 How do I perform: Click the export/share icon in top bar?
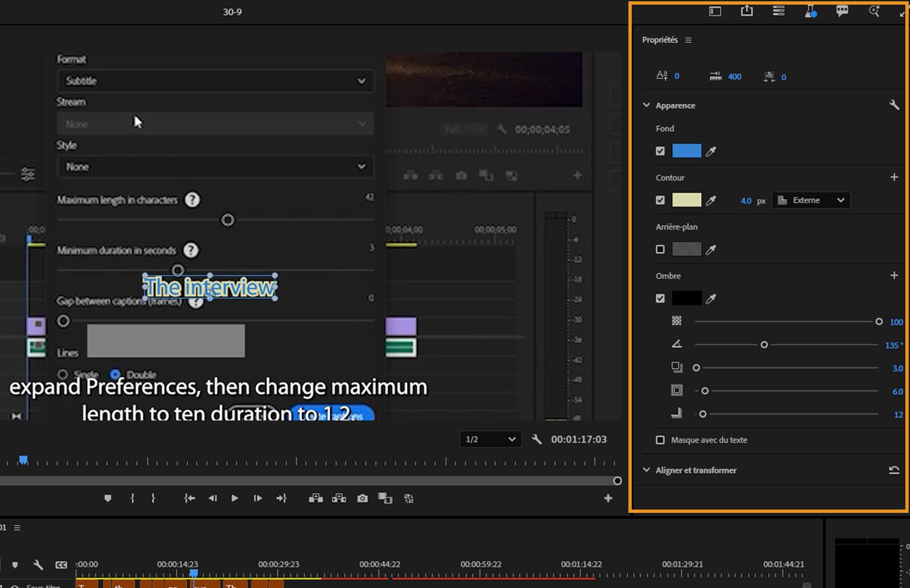[746, 11]
